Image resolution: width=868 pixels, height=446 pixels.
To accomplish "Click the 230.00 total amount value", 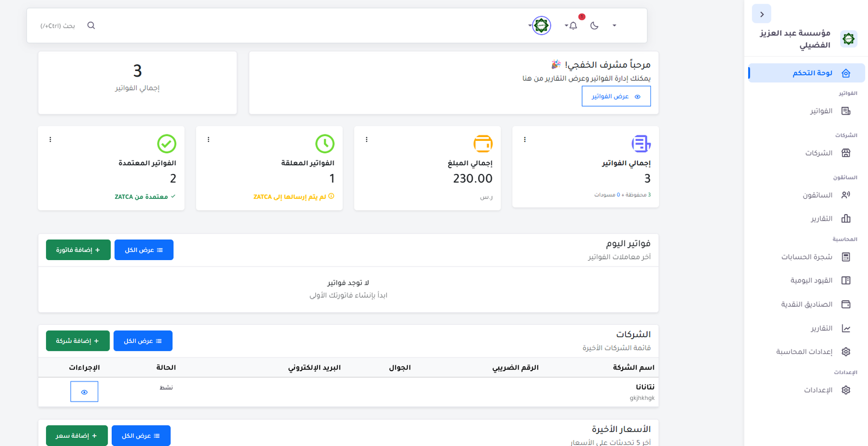I will coord(473,178).
